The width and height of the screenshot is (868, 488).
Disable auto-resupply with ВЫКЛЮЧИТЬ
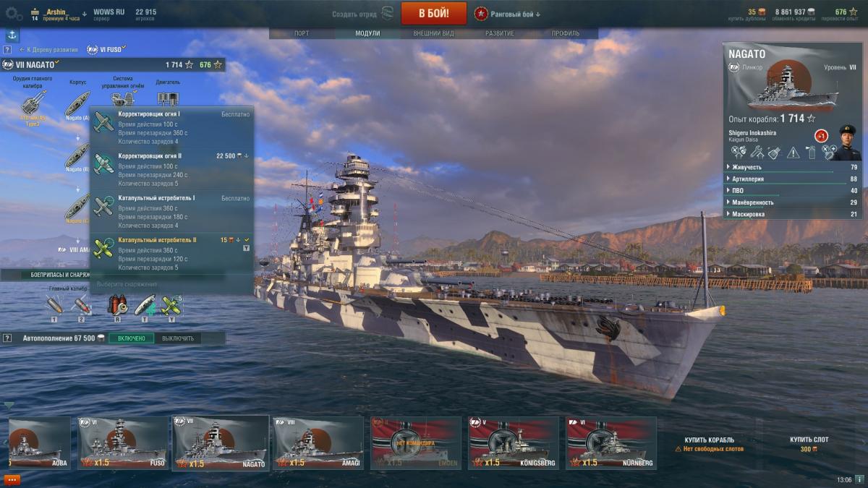177,338
